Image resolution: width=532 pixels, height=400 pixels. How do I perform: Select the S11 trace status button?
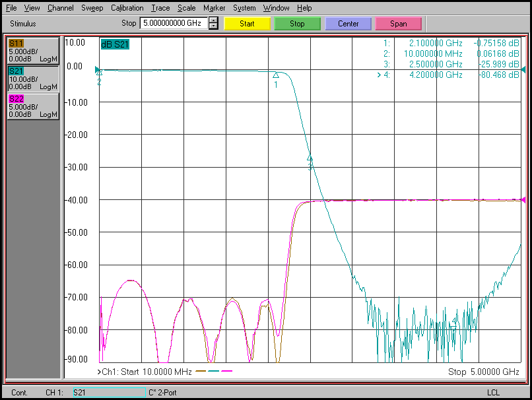click(33, 51)
